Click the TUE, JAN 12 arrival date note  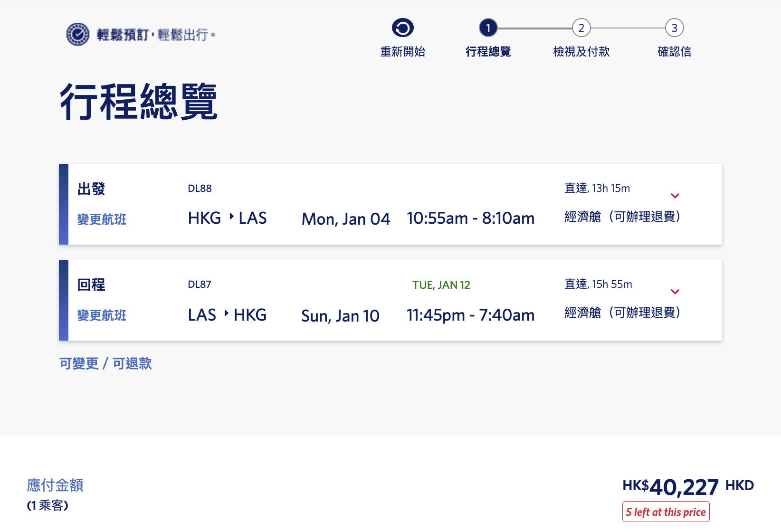[x=441, y=285]
